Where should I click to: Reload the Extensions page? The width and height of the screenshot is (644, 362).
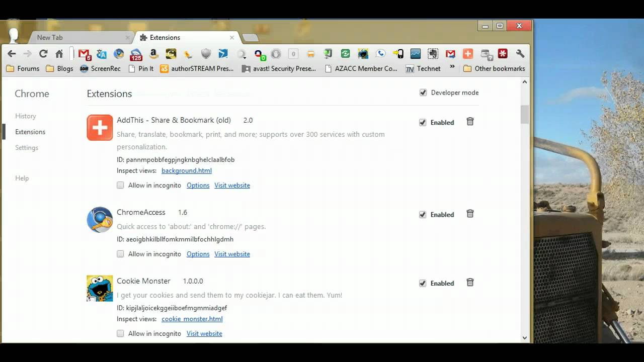43,54
